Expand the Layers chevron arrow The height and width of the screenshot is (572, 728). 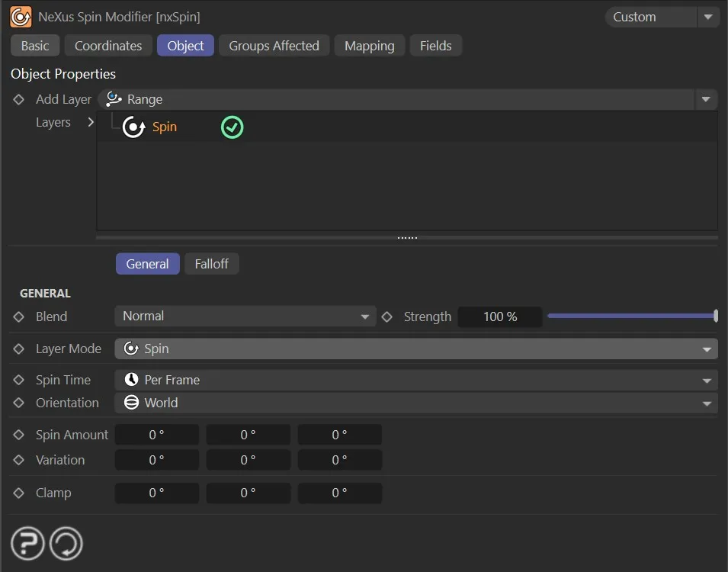[91, 122]
